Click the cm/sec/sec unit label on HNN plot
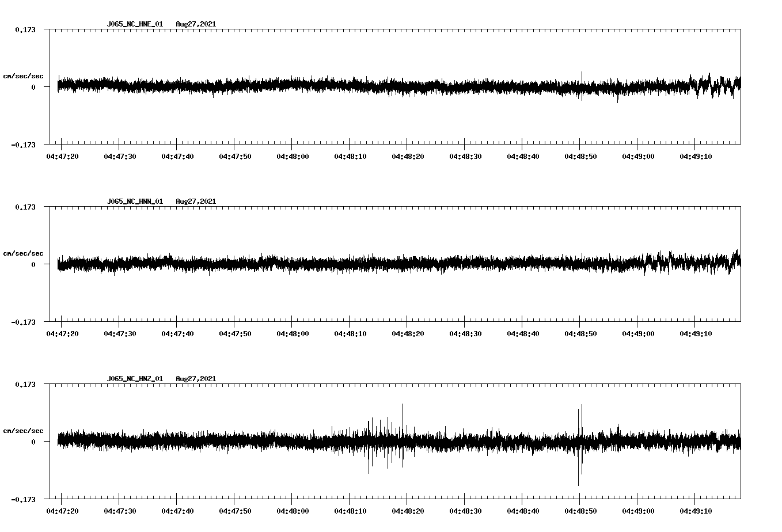Screen dimensions: 782x532 click(x=23, y=253)
